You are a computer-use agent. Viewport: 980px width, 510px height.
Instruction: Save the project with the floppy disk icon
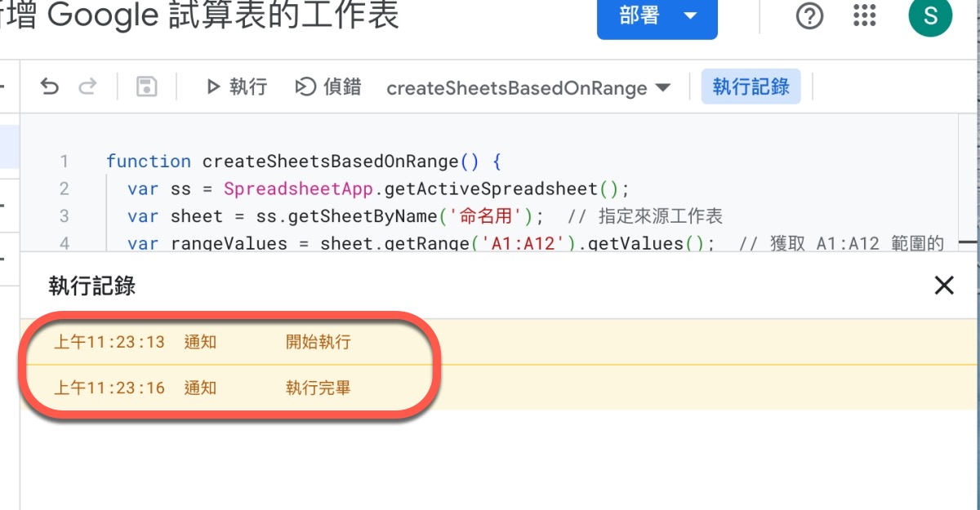tap(146, 87)
